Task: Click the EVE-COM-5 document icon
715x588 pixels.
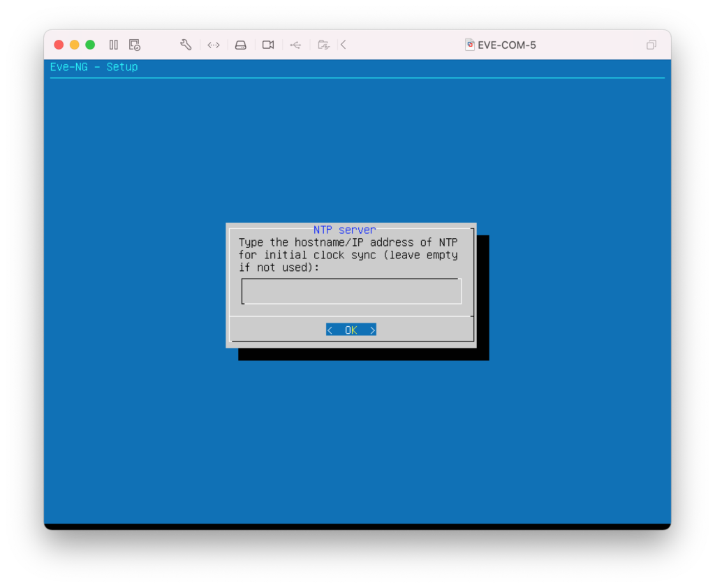Action: [x=470, y=45]
